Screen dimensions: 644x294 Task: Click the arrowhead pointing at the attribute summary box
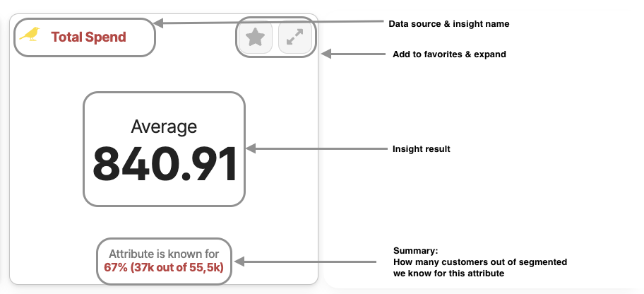[239, 261]
